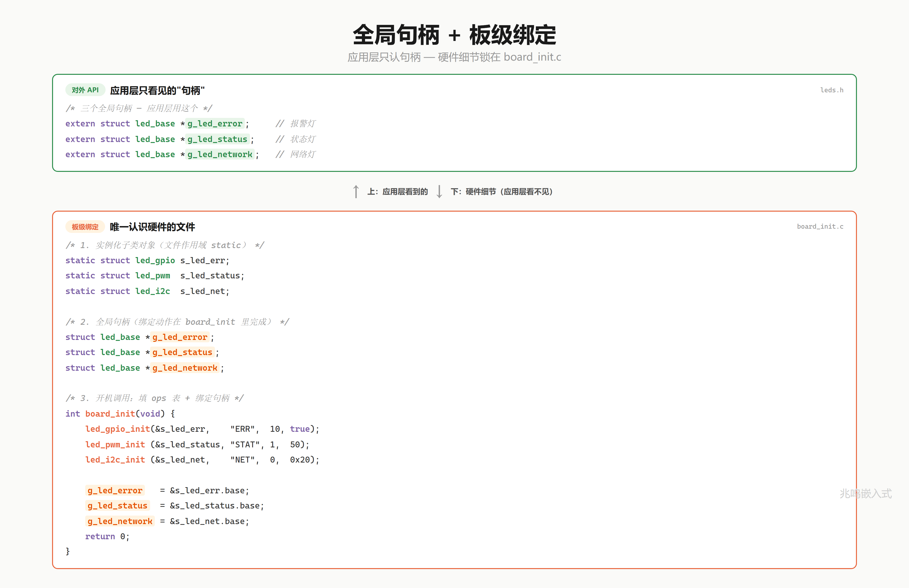
Task: Click led_gpio type in static declaration
Action: [155, 260]
